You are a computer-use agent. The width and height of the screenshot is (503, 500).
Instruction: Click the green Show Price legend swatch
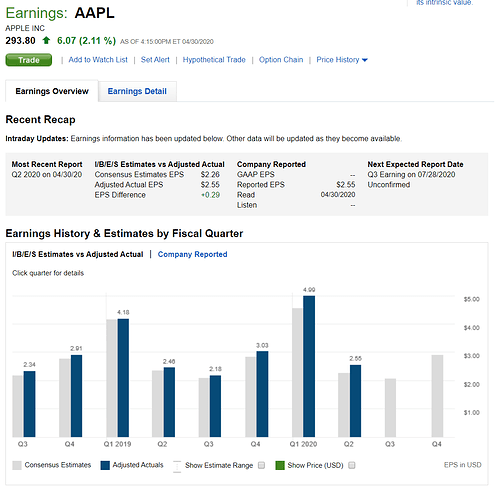(280, 465)
